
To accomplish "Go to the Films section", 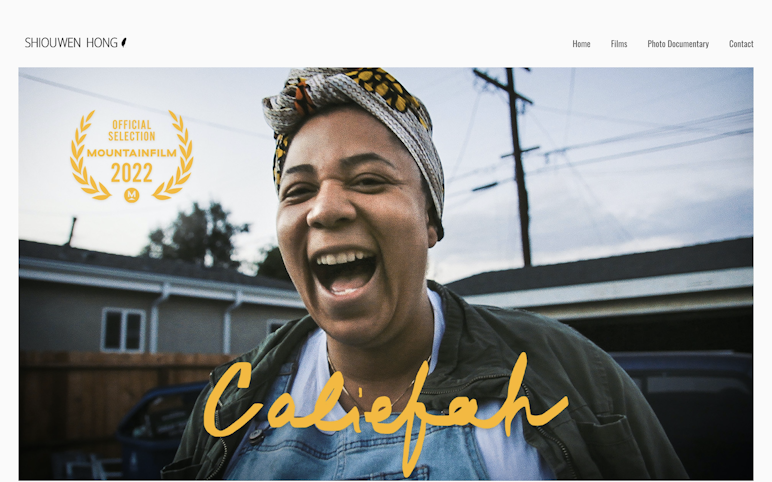I will 619,44.
